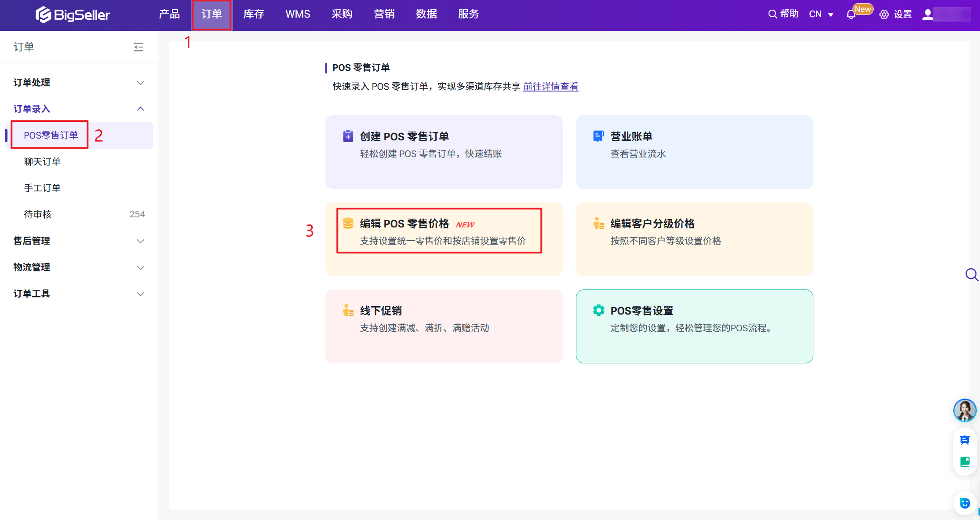
Task: Open the user account profile icon
Action: tap(928, 15)
